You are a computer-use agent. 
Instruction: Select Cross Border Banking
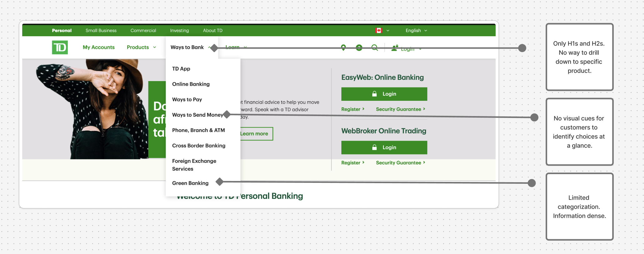pyautogui.click(x=199, y=146)
